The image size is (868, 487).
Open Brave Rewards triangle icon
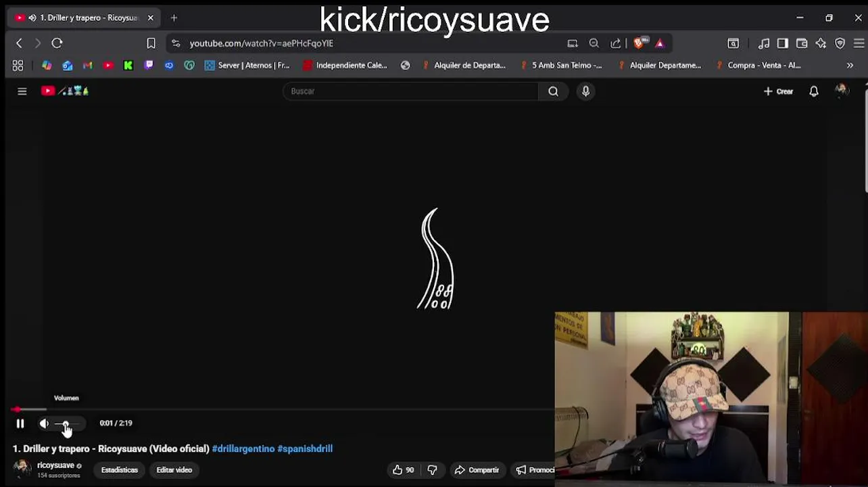tap(660, 43)
